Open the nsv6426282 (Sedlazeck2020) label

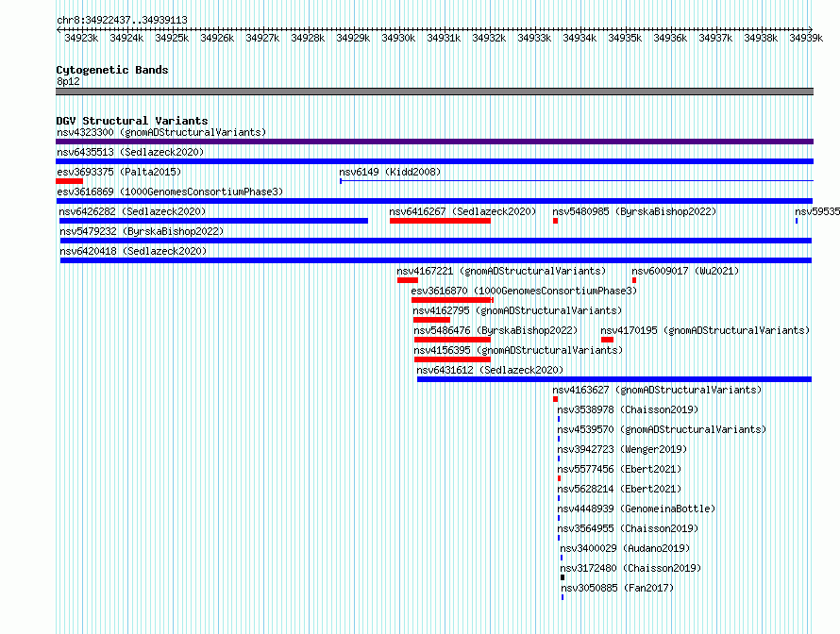click(x=132, y=211)
